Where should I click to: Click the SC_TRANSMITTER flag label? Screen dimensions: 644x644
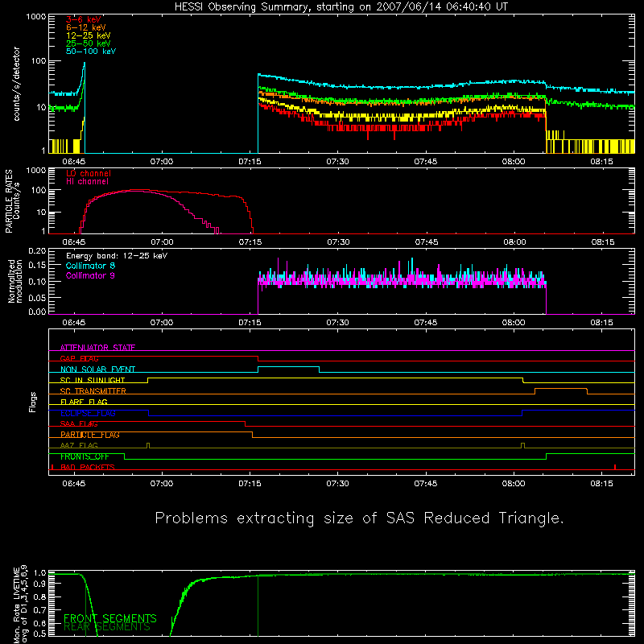pos(93,391)
